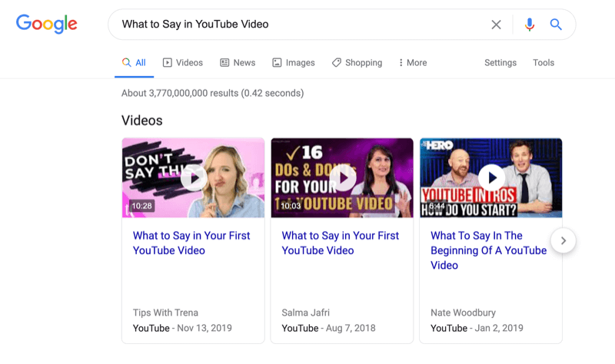
Task: Clear the search box with the X icon
Action: click(x=496, y=25)
